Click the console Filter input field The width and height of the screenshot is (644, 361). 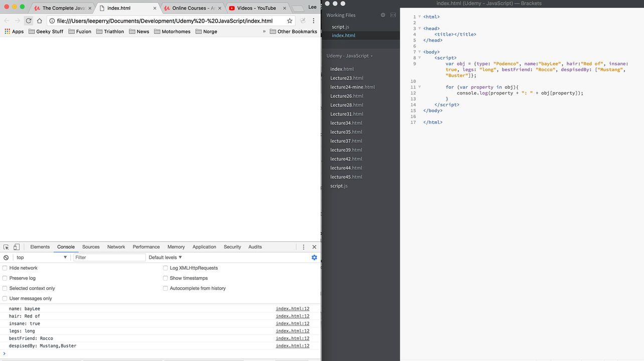tap(109, 258)
